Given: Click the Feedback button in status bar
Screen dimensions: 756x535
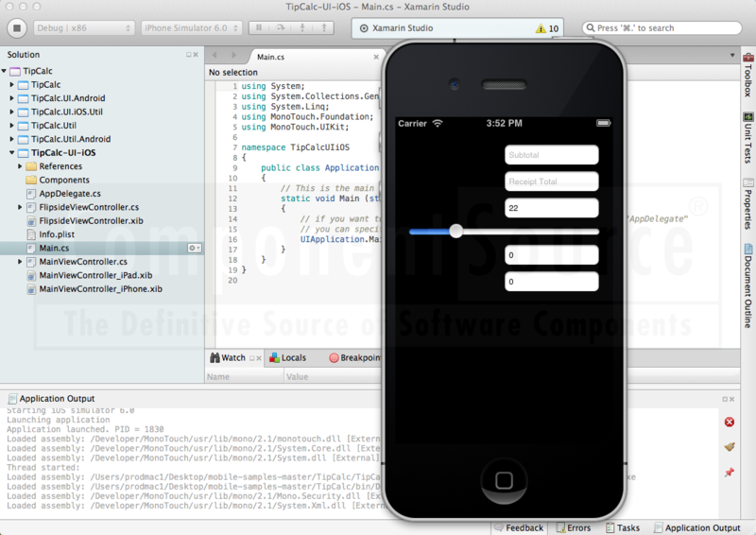Looking at the screenshot, I should point(519,527).
